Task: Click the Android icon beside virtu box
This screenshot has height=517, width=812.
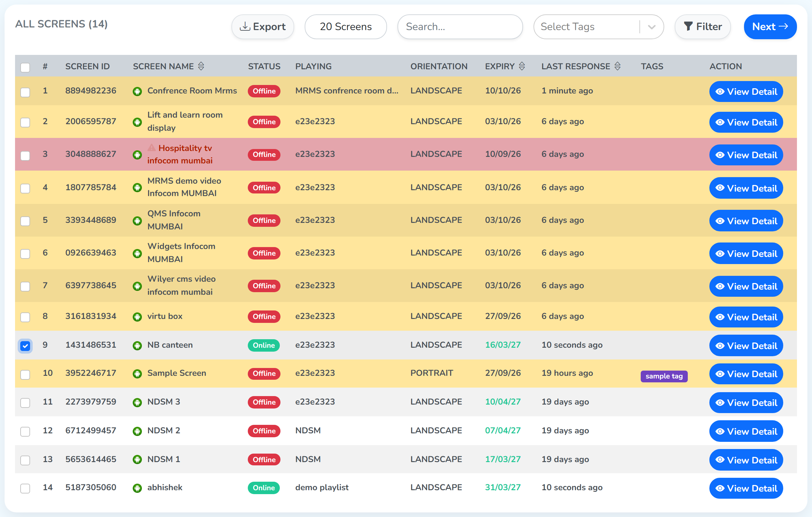Action: coord(137,317)
